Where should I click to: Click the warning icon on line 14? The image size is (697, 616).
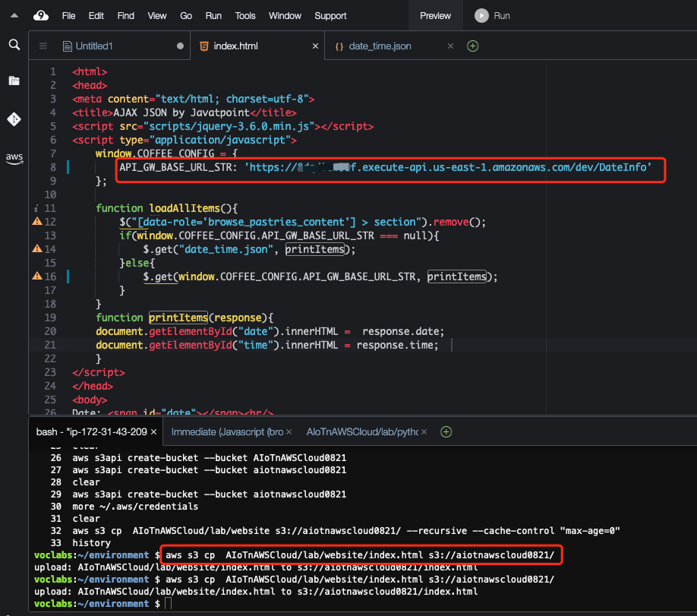[x=37, y=248]
